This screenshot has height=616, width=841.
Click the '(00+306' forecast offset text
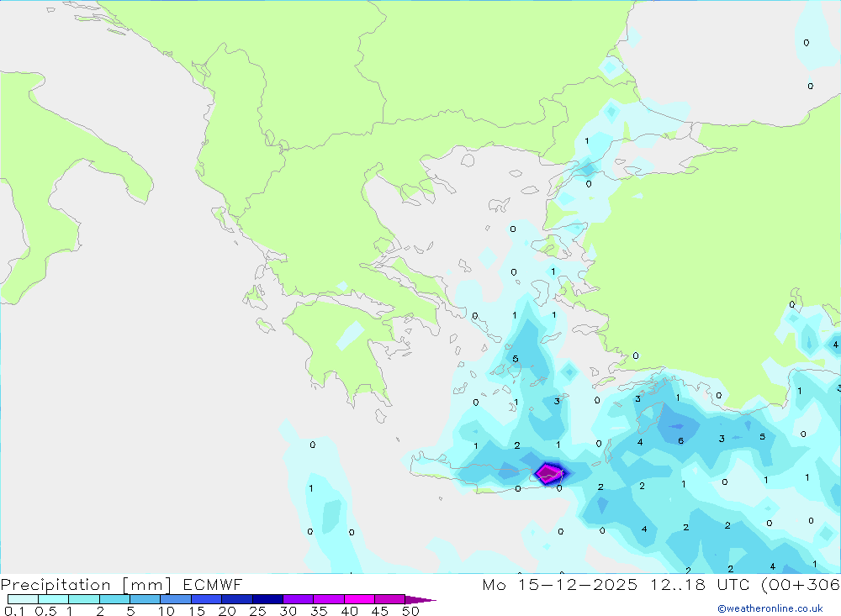pyautogui.click(x=801, y=585)
